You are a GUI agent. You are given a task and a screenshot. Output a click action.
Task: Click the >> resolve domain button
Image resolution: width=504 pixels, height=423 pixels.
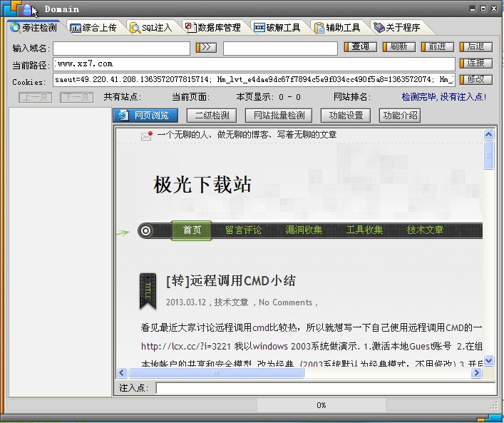tap(206, 48)
